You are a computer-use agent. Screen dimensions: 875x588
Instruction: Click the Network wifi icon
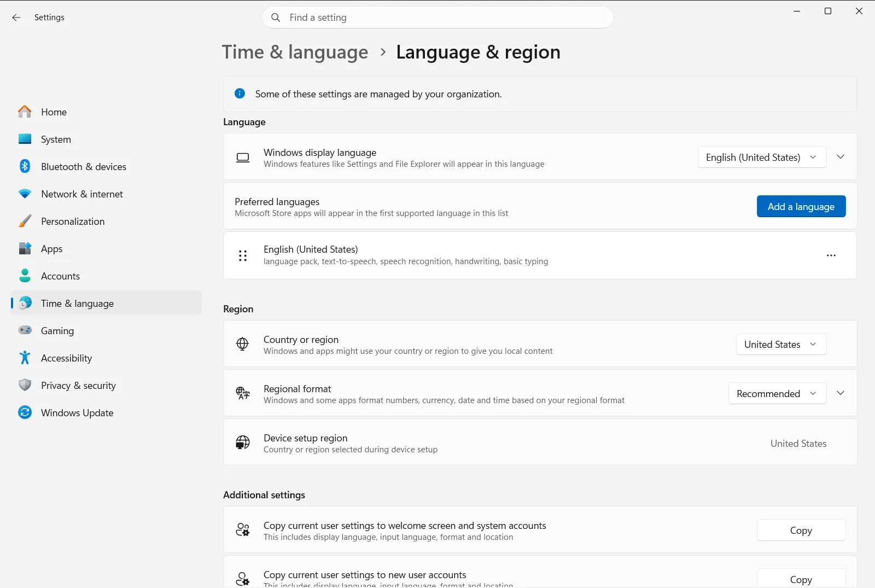tap(25, 194)
